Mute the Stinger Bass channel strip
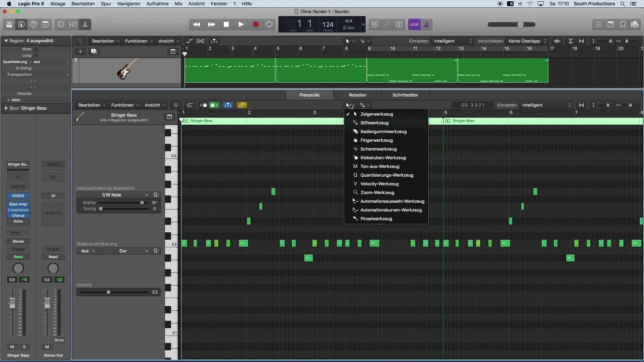644x362 pixels. coord(12,347)
